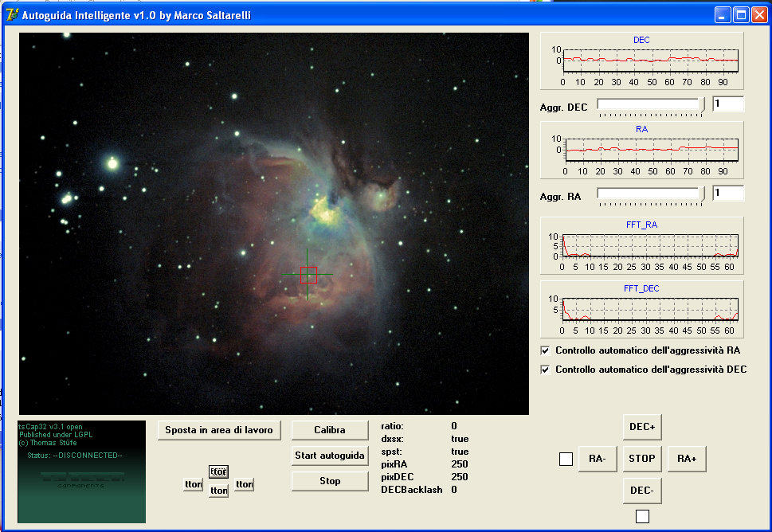Click the RA+ direction button
772x532 pixels.
[x=687, y=460]
